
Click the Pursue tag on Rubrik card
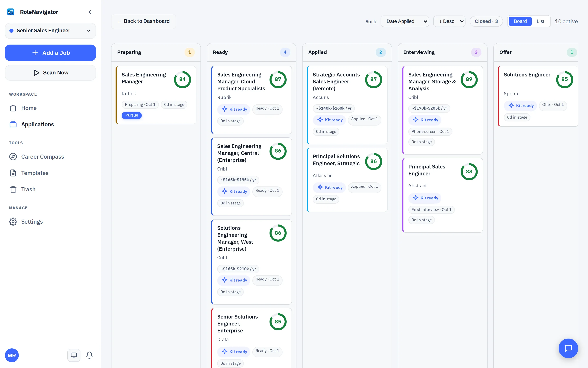coord(132,115)
